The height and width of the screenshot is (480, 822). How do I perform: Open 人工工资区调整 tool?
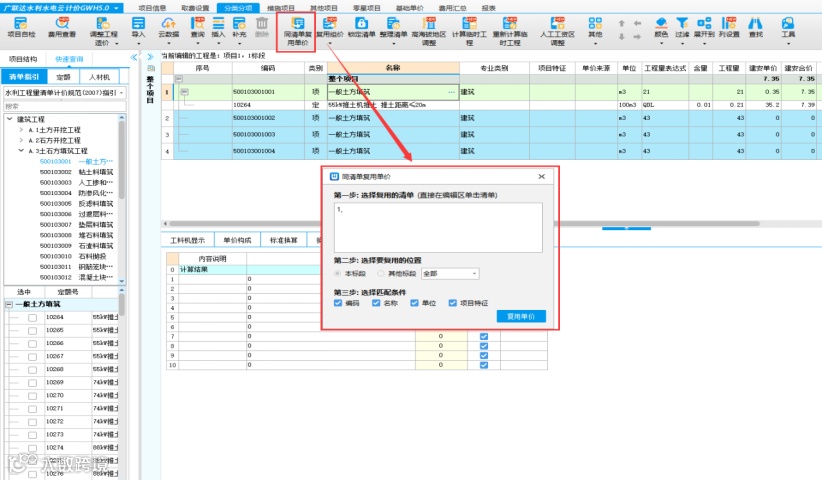click(557, 31)
